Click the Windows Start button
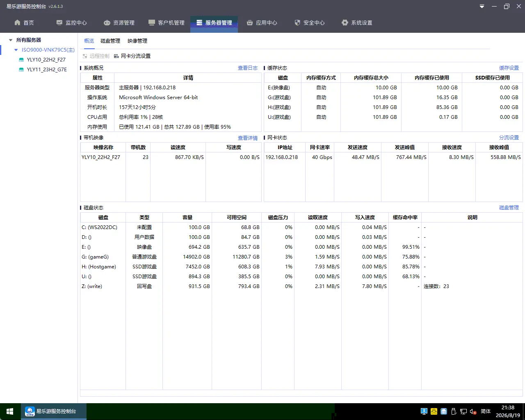The height and width of the screenshot is (420, 525). [x=10, y=411]
